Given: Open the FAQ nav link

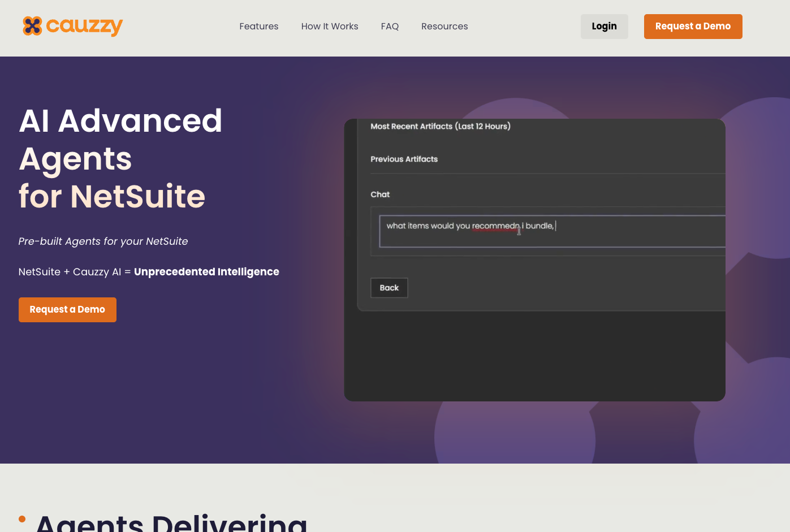Looking at the screenshot, I should click(390, 27).
